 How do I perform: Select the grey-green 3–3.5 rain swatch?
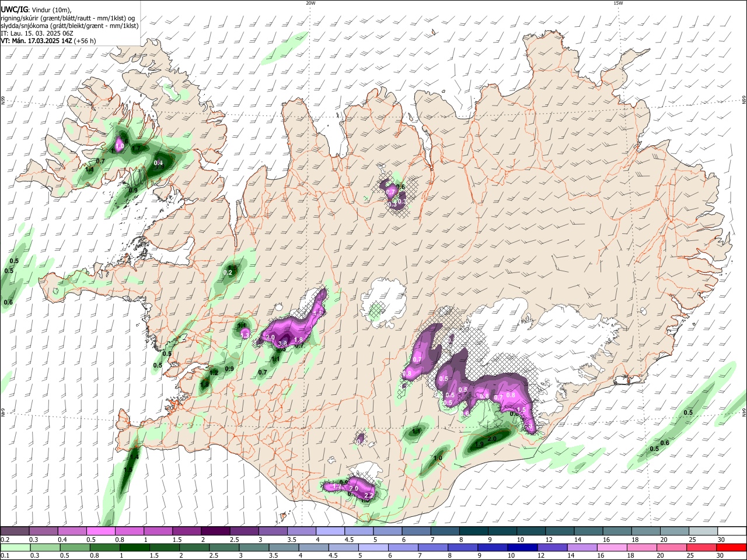click(x=254, y=547)
